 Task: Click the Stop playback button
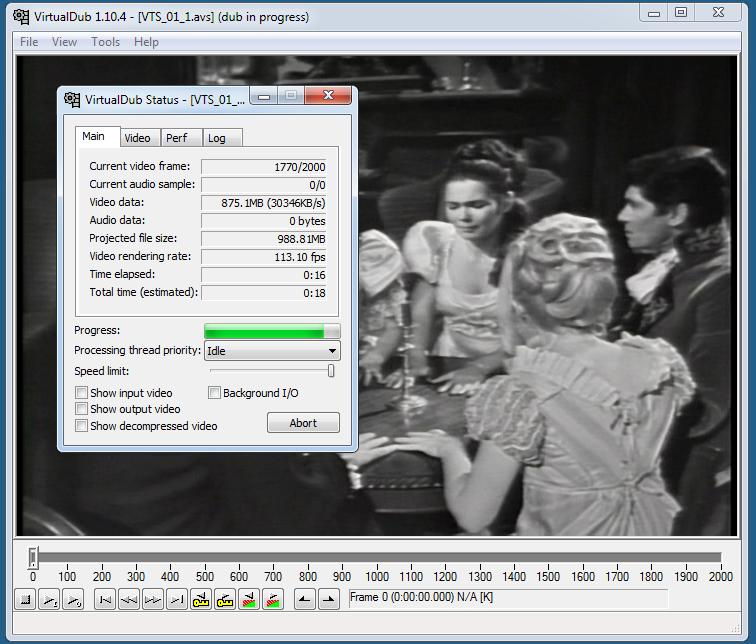[x=25, y=599]
